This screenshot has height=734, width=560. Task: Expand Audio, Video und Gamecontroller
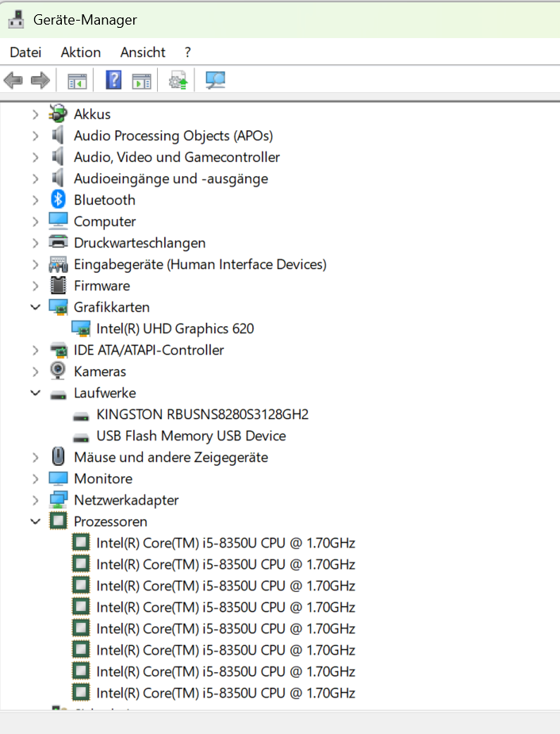click(x=35, y=157)
